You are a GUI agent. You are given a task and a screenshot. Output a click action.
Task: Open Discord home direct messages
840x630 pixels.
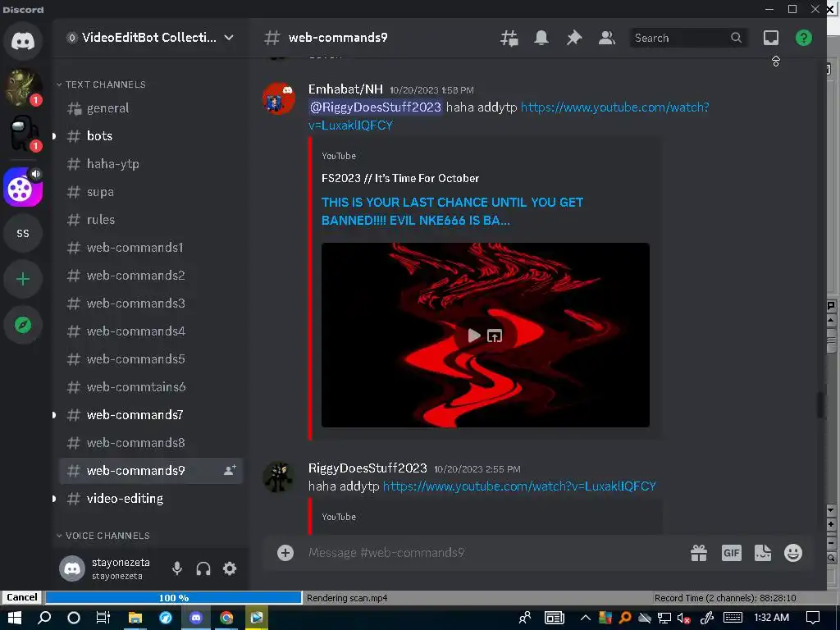click(x=22, y=41)
